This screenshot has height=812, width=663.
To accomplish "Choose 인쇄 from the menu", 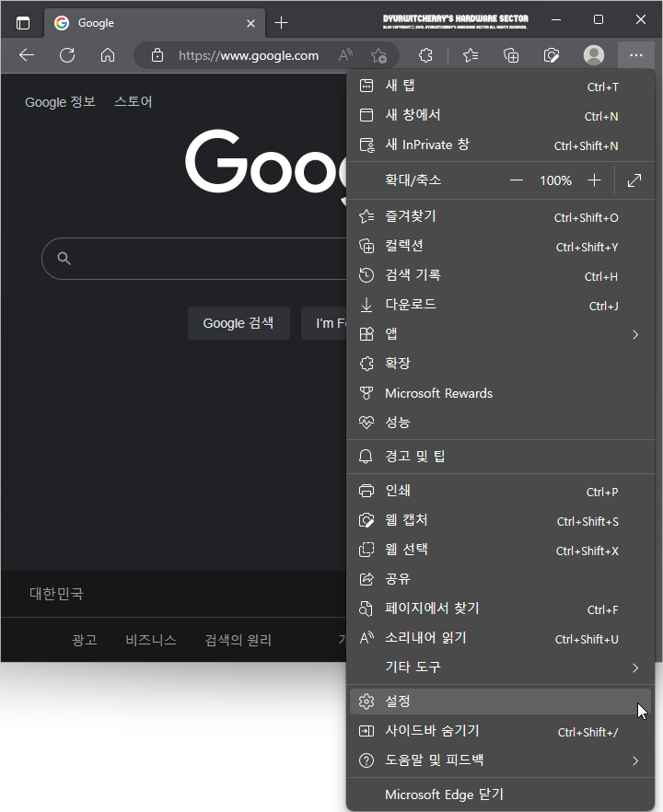I will [x=500, y=491].
